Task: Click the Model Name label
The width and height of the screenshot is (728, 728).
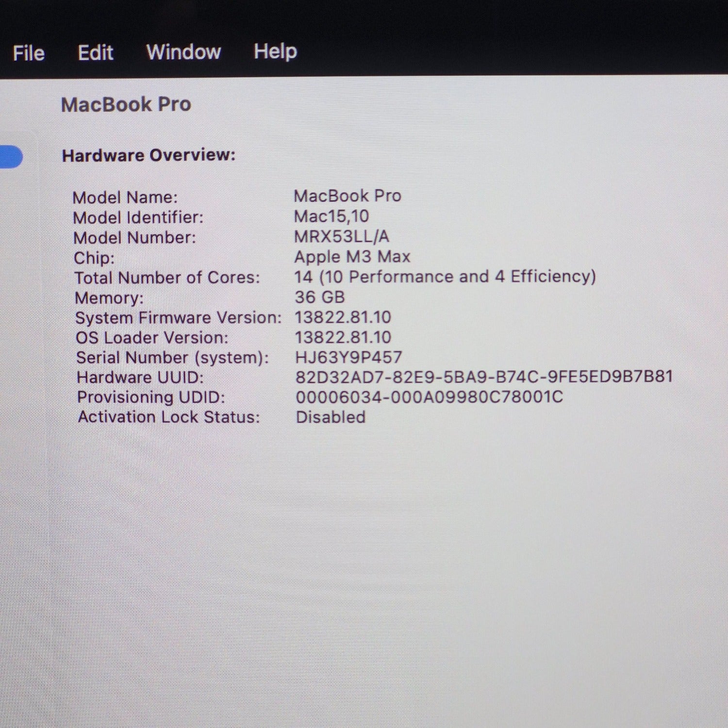Action: coord(125,198)
